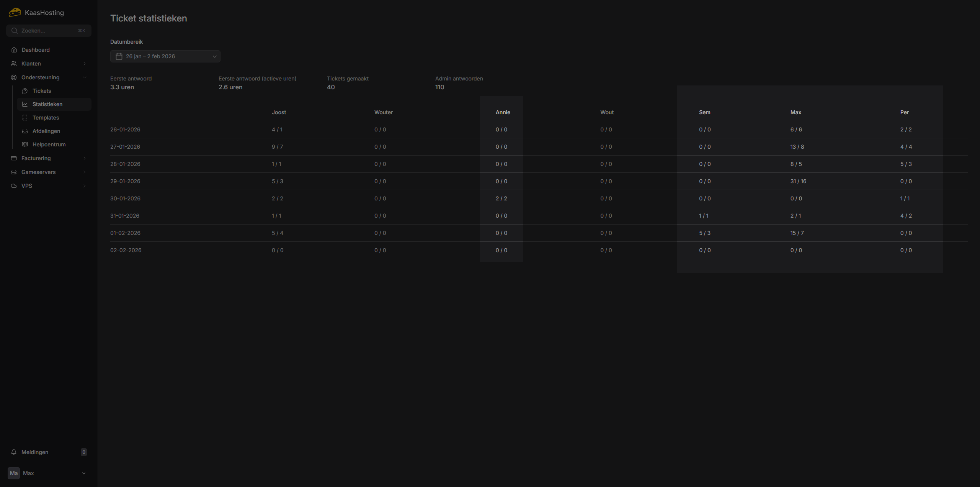Expand the Klanten submenu chevron
The height and width of the screenshot is (487, 980).
point(85,64)
